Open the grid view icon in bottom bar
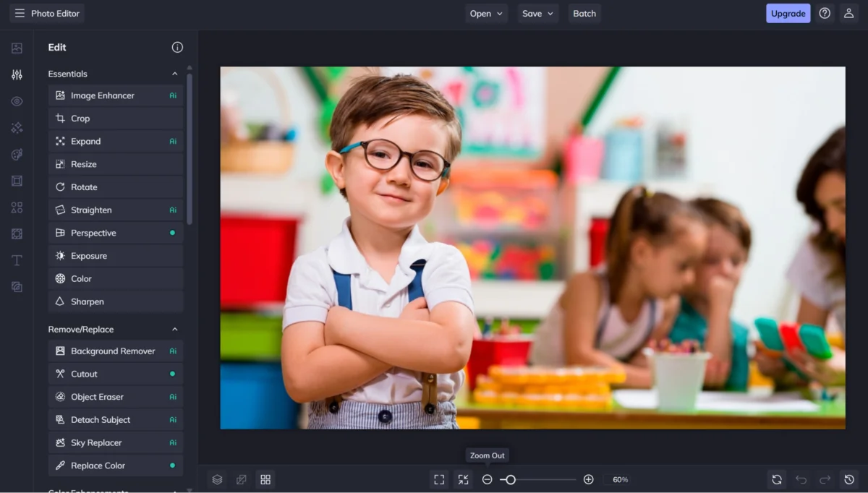868x493 pixels. pyautogui.click(x=265, y=479)
